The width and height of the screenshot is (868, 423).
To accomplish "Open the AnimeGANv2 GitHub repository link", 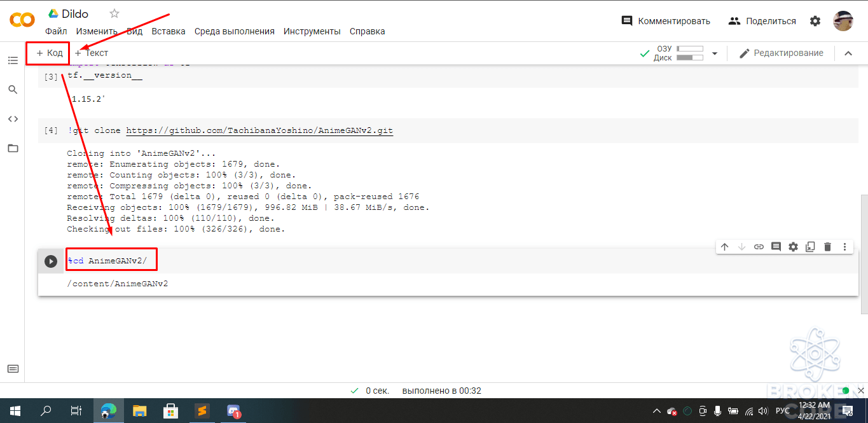I will (x=259, y=130).
